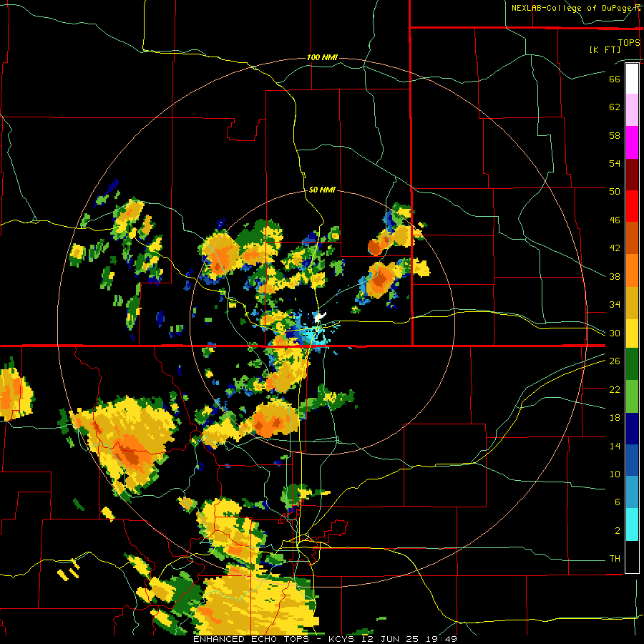Click the legend value 38
The image size is (644, 644).
coord(615,276)
